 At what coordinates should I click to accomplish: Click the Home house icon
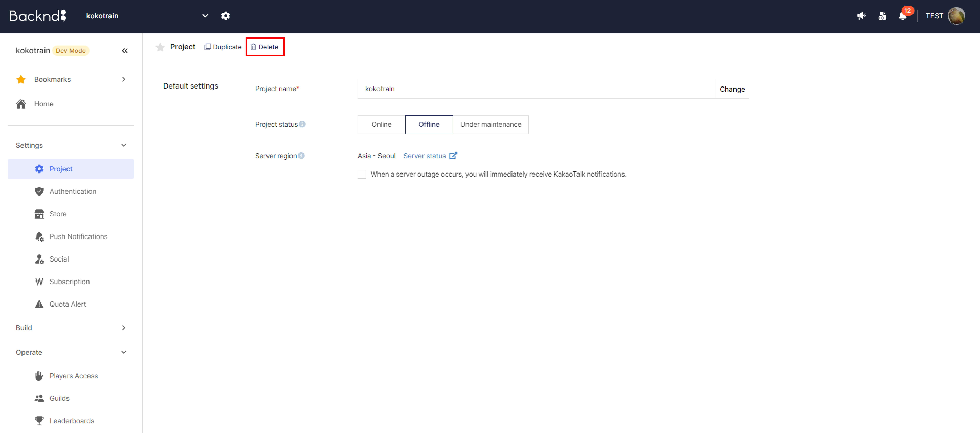click(21, 104)
